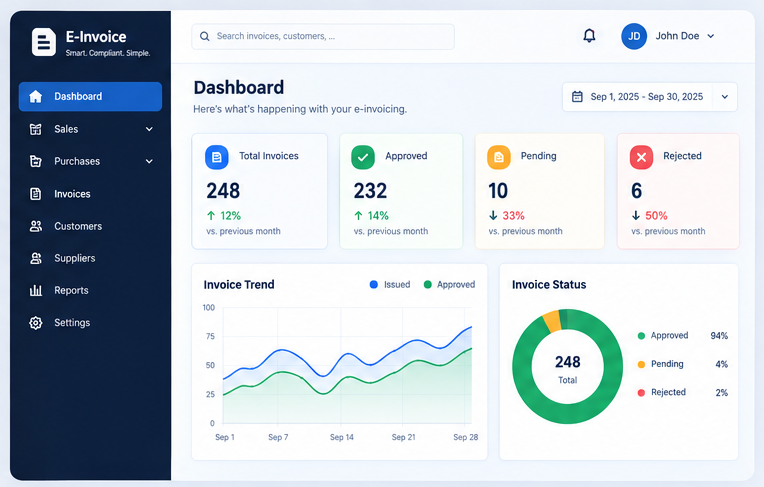Image resolution: width=764 pixels, height=487 pixels.
Task: Toggle Approved legend entry in Invoice Status
Action: pyautogui.click(x=663, y=335)
